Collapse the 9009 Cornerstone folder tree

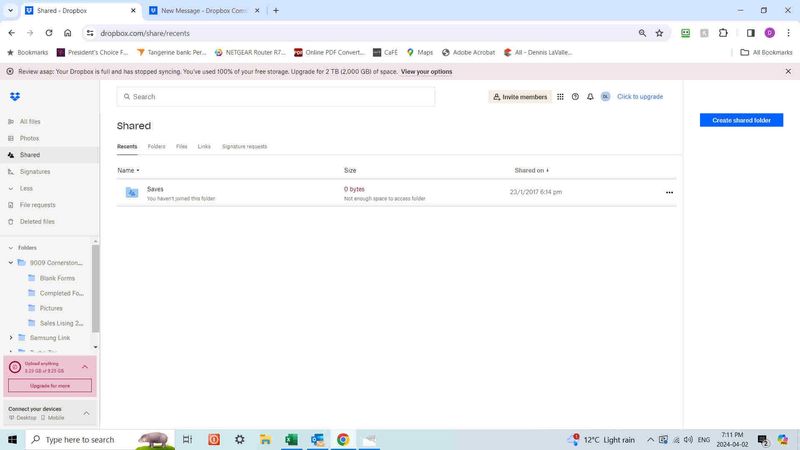coord(11,263)
